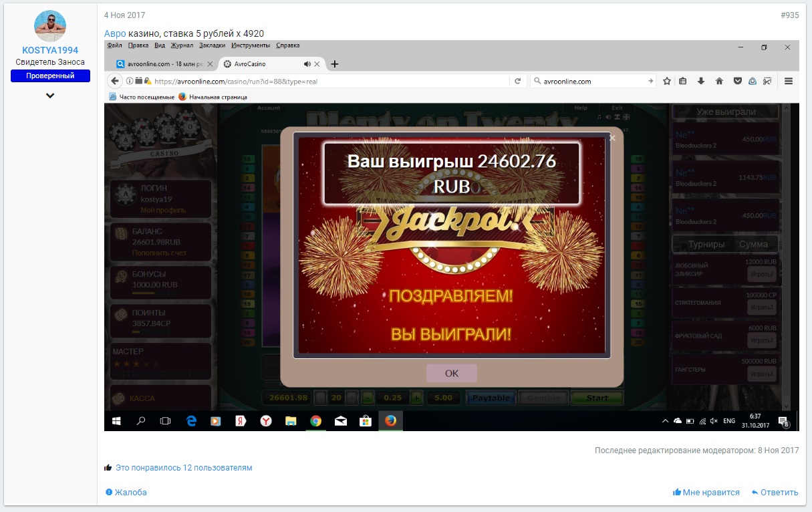
Task: Click the site info icon in address bar
Action: coord(130,81)
